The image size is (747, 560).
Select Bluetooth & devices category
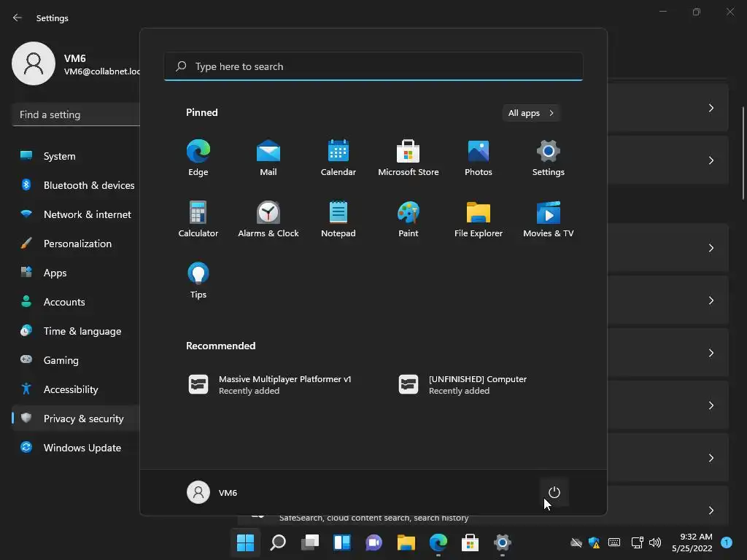[76, 185]
